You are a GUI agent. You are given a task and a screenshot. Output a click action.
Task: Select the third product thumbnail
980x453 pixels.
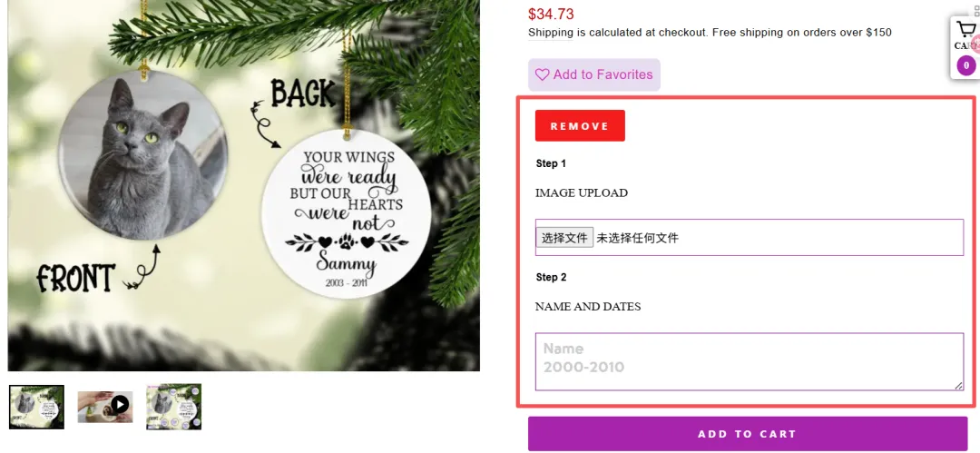(x=173, y=407)
